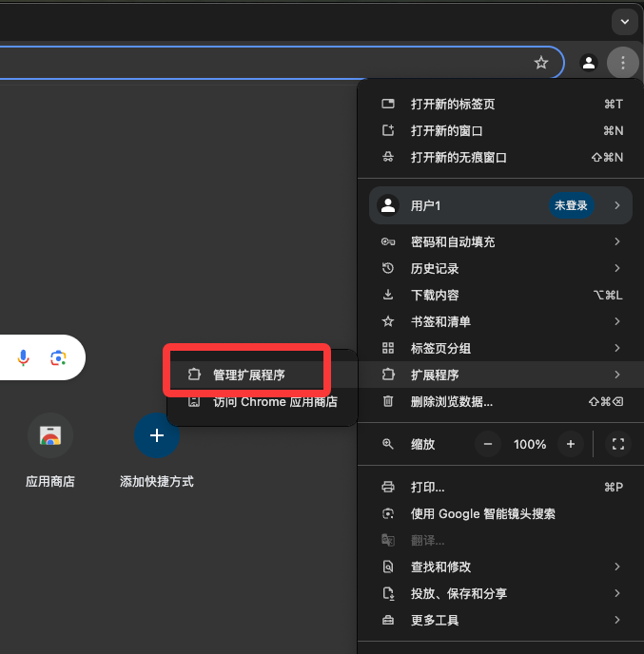Choose 删除浏览数据... from the menu
644x654 pixels.
pyautogui.click(x=501, y=402)
